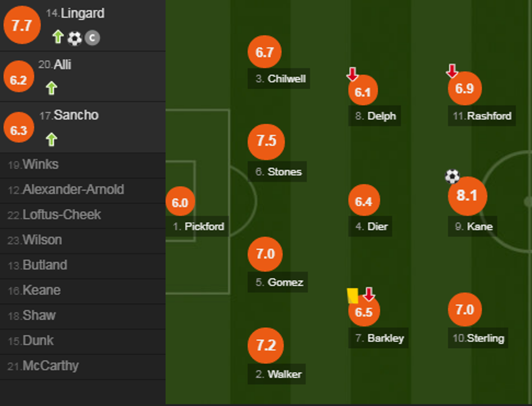Screen dimensions: 532x406
Task: Select Kane's 8.1 rating circle
Action: [467, 195]
